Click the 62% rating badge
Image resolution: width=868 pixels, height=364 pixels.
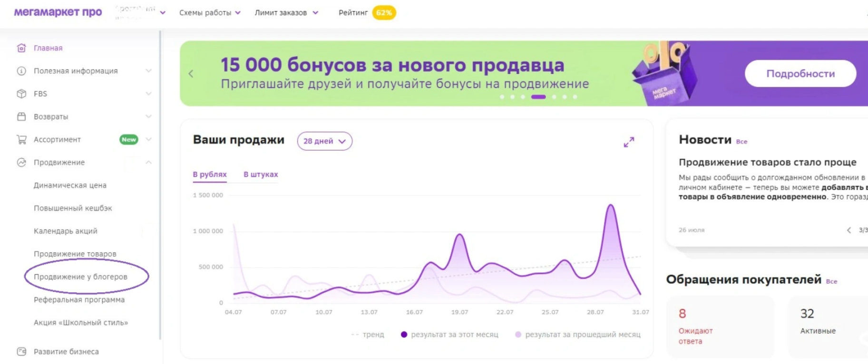coord(384,13)
